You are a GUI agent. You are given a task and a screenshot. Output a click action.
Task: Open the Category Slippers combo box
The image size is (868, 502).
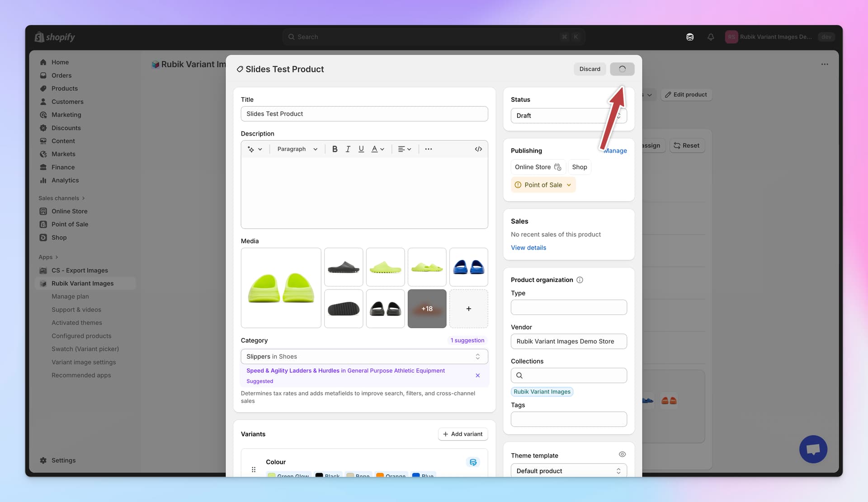(364, 357)
